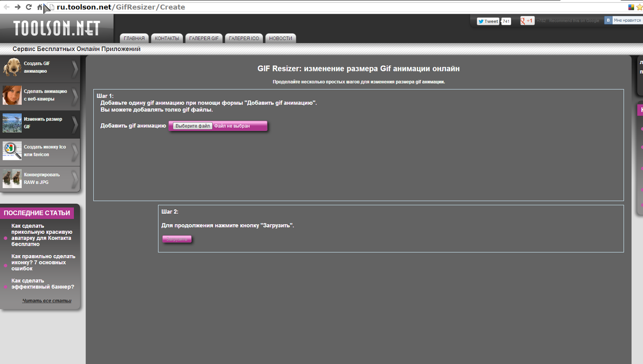Click the Google +1 button

(x=527, y=21)
